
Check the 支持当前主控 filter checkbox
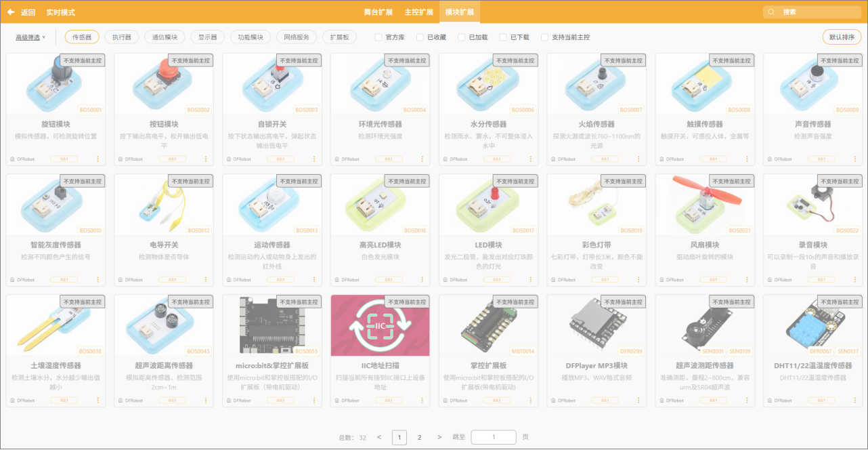(545, 37)
